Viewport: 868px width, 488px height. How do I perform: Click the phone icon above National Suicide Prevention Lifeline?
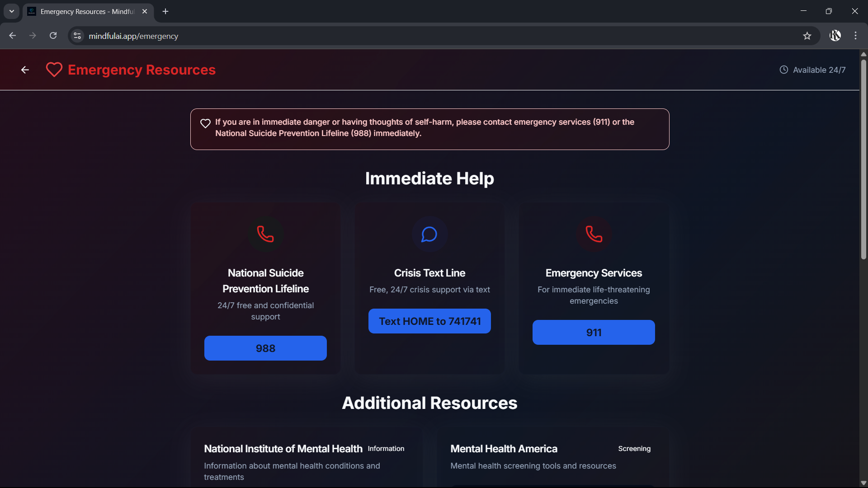pyautogui.click(x=265, y=234)
